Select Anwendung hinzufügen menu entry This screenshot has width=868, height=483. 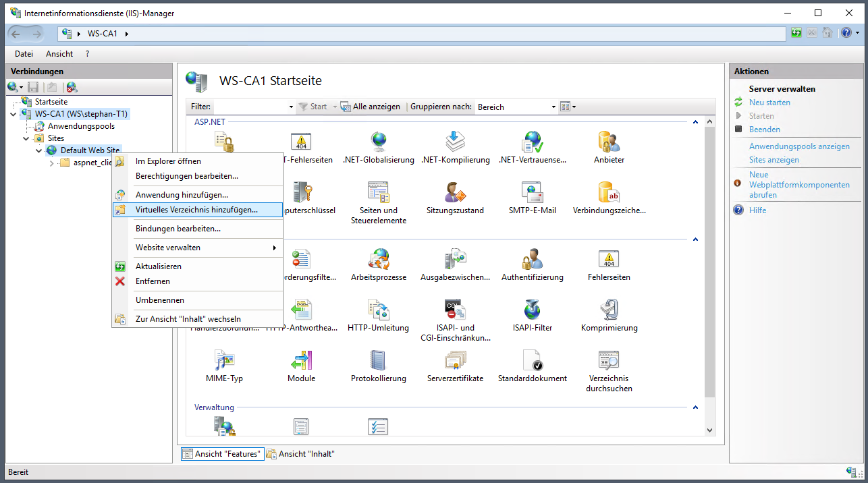pyautogui.click(x=198, y=195)
